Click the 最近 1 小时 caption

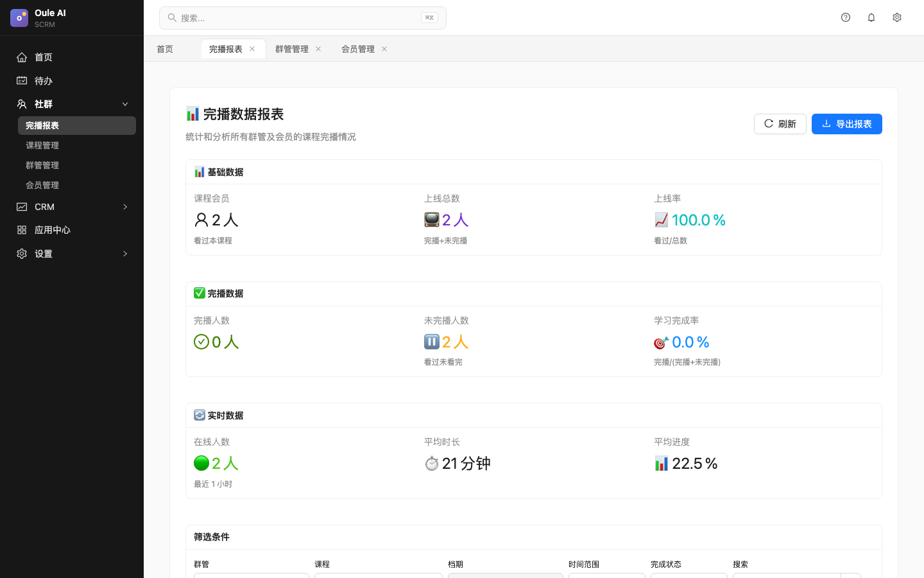coord(213,484)
